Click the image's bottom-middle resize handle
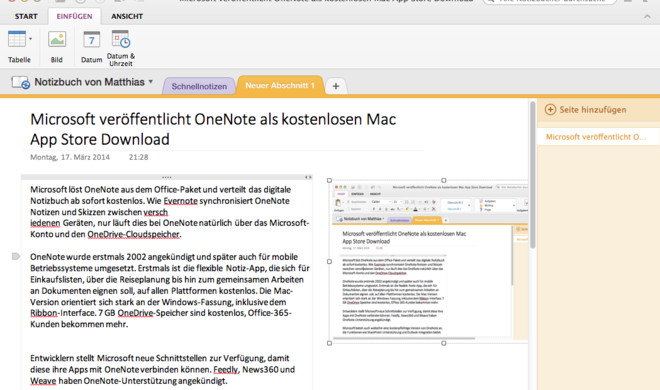The height and width of the screenshot is (390, 660). click(444, 343)
